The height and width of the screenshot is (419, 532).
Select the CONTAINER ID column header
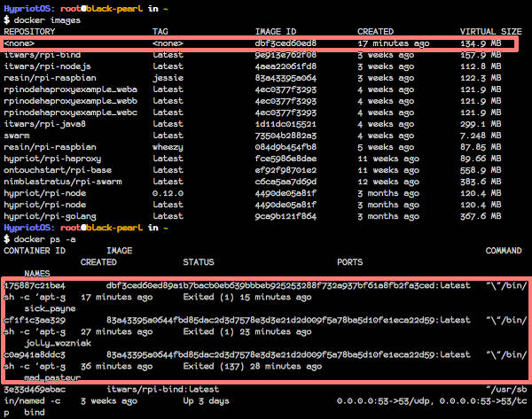(35, 251)
